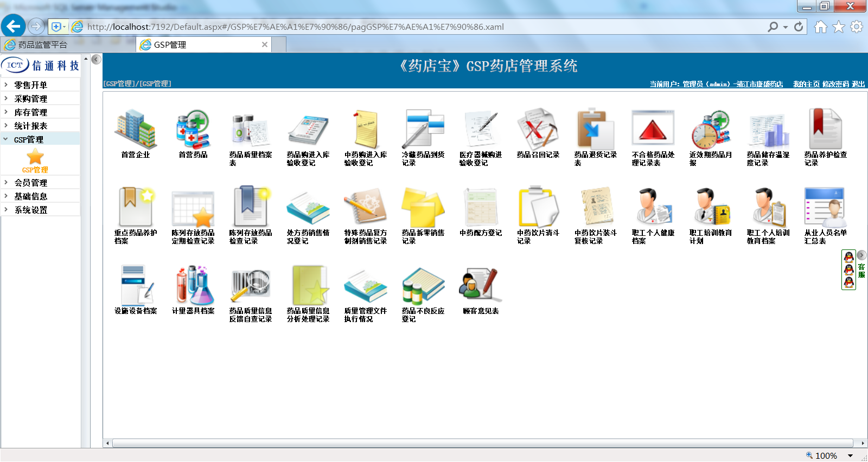Close the GSP管理 browser tab
This screenshot has width=868, height=462.
coord(265,44)
